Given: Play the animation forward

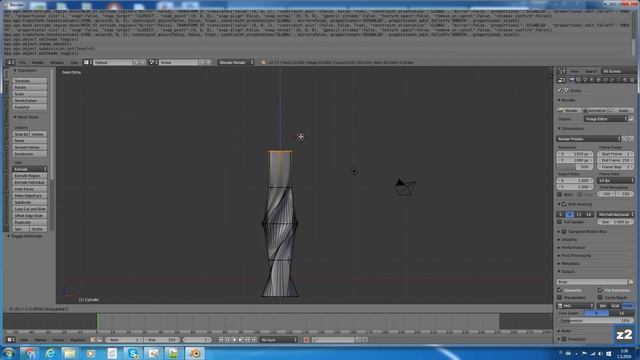Looking at the screenshot, I should tap(241, 340).
